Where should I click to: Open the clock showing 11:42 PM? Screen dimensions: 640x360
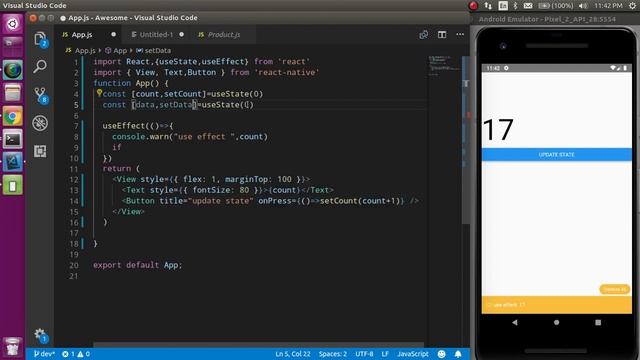(608, 6)
